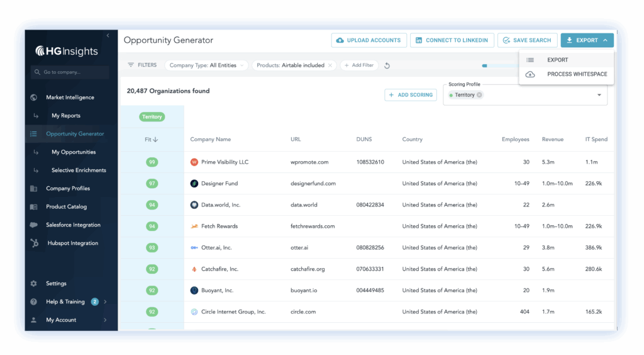The height and width of the screenshot is (355, 644).
Task: Click the Upload Accounts button
Action: (369, 40)
